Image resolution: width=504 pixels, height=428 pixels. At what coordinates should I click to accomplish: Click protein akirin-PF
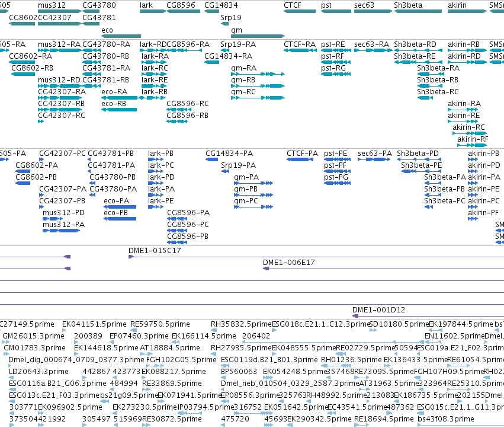[483, 213]
